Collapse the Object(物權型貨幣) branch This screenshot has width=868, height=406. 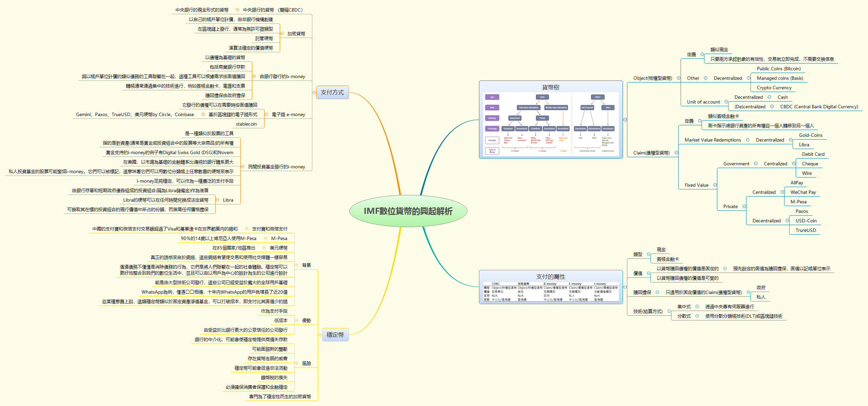(679, 78)
